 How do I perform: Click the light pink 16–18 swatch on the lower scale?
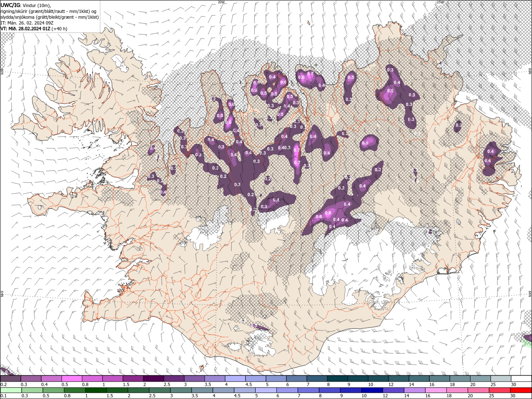tap(436, 390)
